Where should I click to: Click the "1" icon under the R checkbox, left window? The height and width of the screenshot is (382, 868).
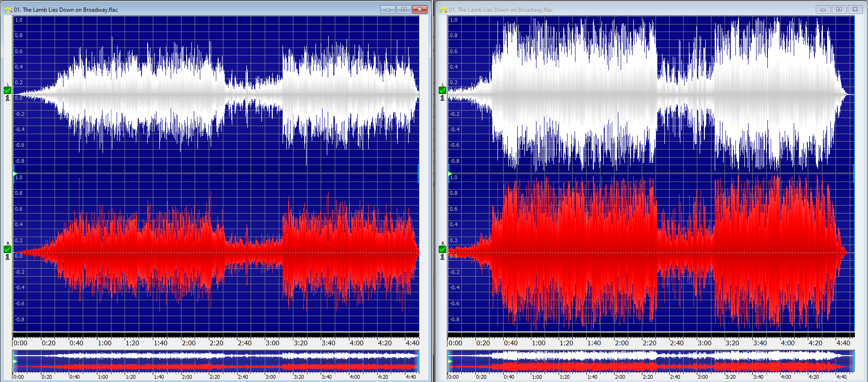[x=8, y=257]
